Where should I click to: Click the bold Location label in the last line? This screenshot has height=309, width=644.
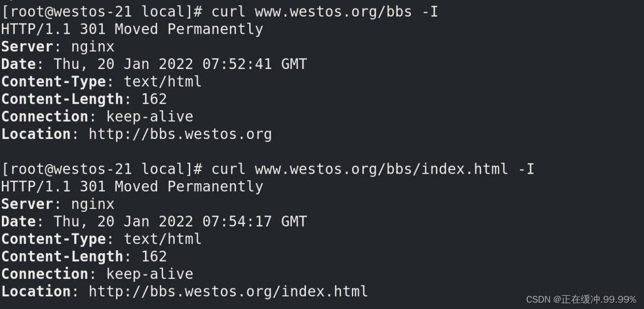(x=36, y=291)
